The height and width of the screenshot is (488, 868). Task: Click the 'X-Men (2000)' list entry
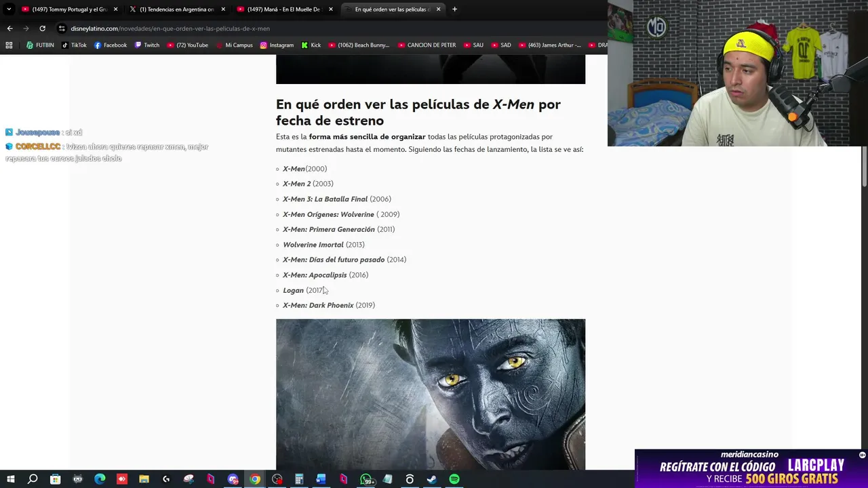(x=304, y=169)
